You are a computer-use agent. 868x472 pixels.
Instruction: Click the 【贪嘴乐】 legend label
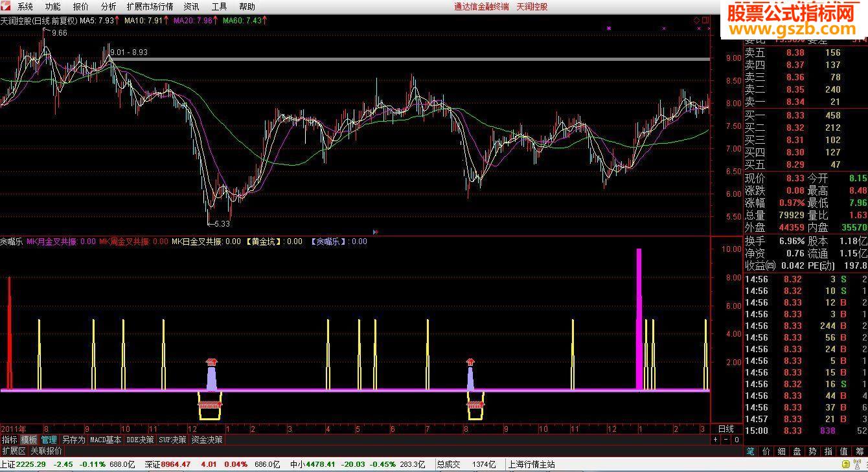pos(339,242)
